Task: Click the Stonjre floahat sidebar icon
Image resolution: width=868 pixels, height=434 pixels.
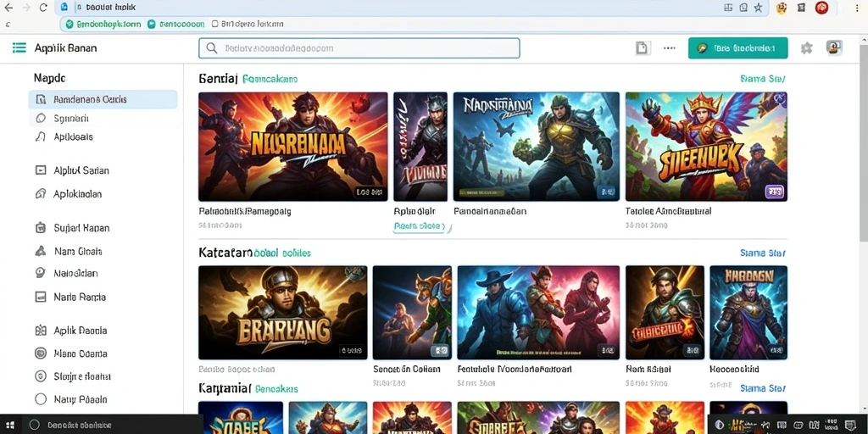Action: (41, 376)
